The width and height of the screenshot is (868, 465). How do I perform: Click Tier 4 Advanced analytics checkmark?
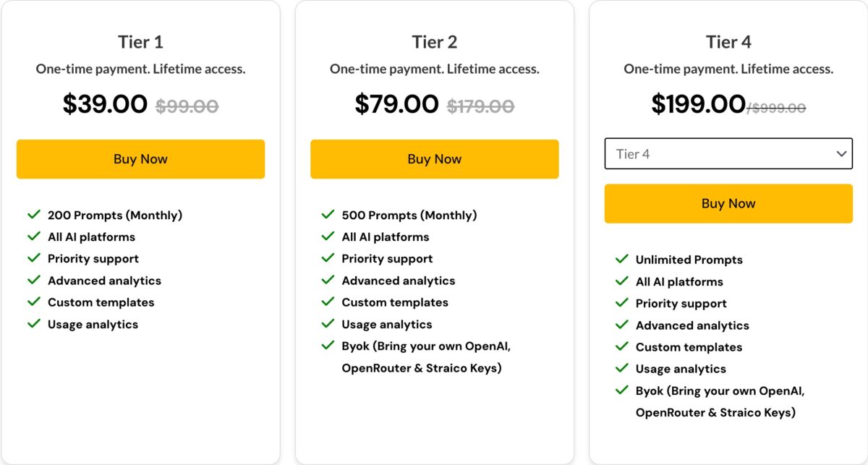(x=621, y=325)
